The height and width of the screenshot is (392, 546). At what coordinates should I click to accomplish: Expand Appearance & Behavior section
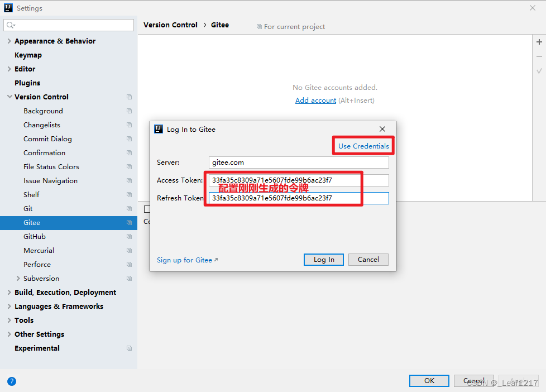point(9,41)
